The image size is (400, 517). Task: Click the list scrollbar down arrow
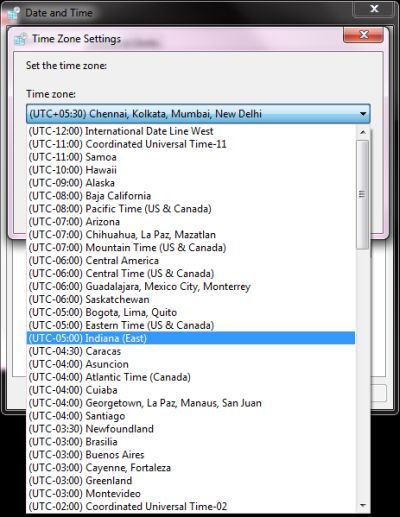click(x=363, y=506)
